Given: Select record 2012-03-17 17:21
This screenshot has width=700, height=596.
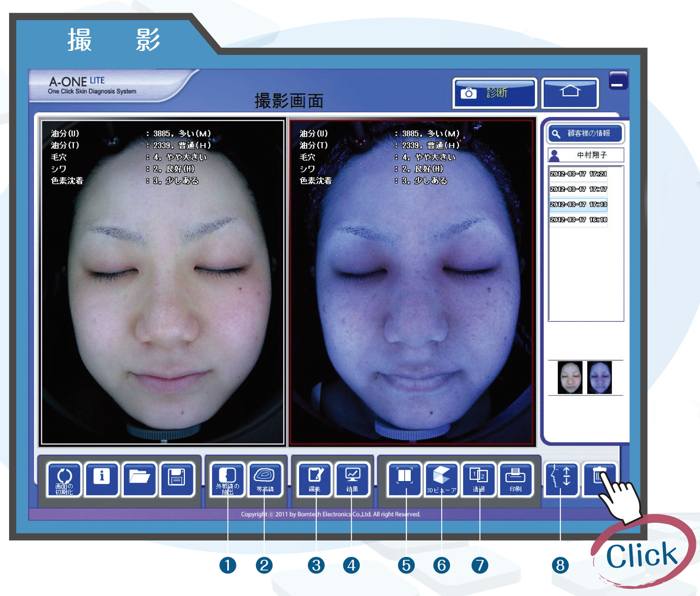Looking at the screenshot, I should [578, 174].
